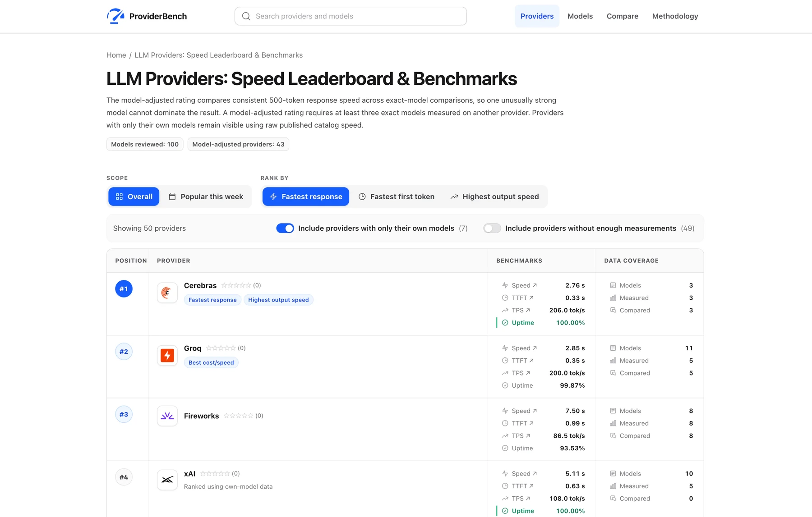
Task: Enable Include providers without enough measurements
Action: pos(492,228)
